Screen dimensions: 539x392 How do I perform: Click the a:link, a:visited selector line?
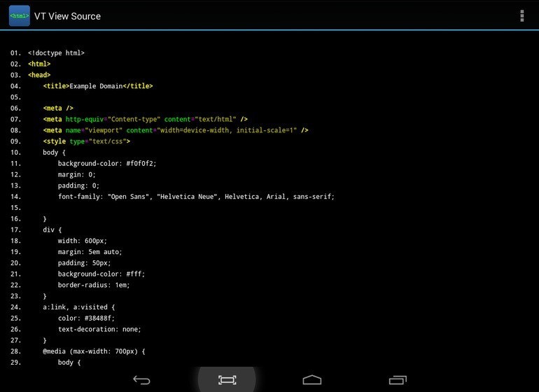[78, 307]
